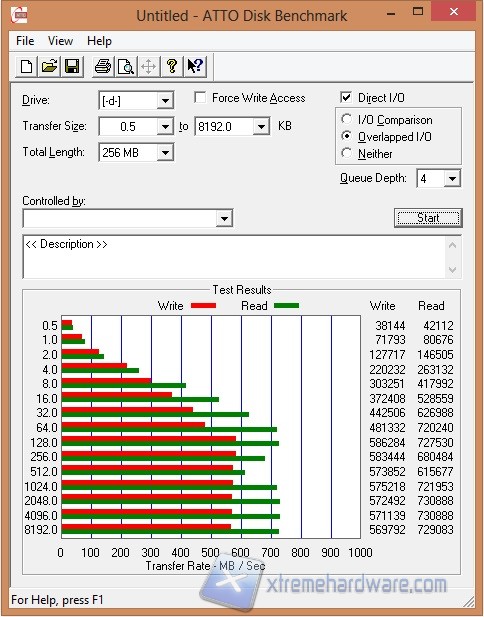Click the yellow question mark About icon
484x617 pixels.
coord(172,66)
